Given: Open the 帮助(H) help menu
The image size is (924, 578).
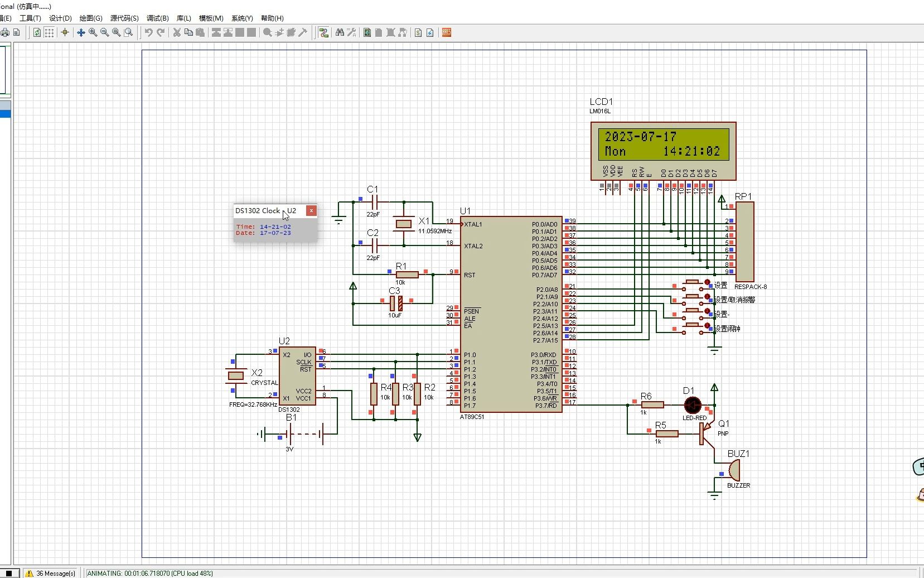Looking at the screenshot, I should pyautogui.click(x=272, y=18).
